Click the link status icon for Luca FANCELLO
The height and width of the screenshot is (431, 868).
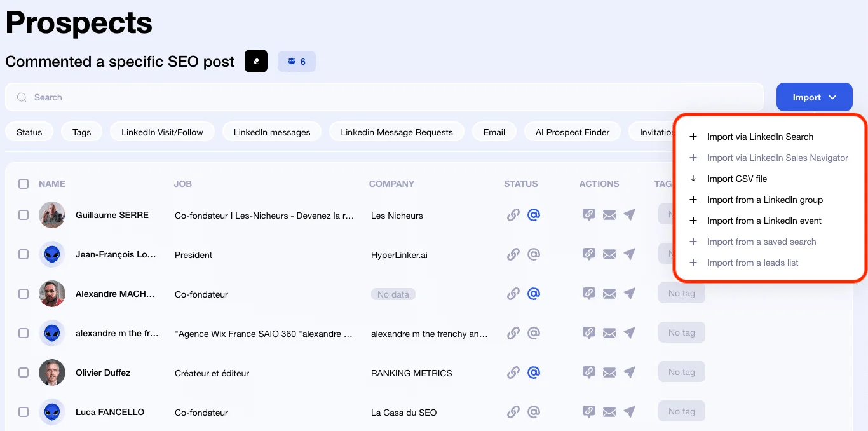pos(513,412)
